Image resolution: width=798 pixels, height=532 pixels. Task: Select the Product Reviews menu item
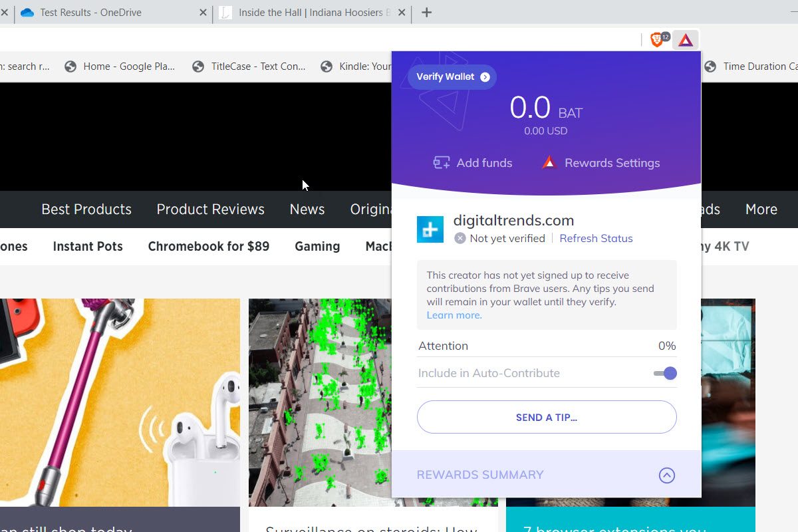click(210, 209)
